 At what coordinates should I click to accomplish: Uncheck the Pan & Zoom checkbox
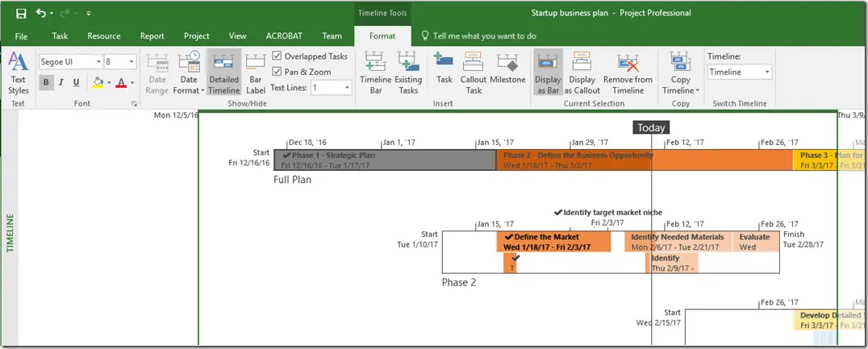click(278, 72)
